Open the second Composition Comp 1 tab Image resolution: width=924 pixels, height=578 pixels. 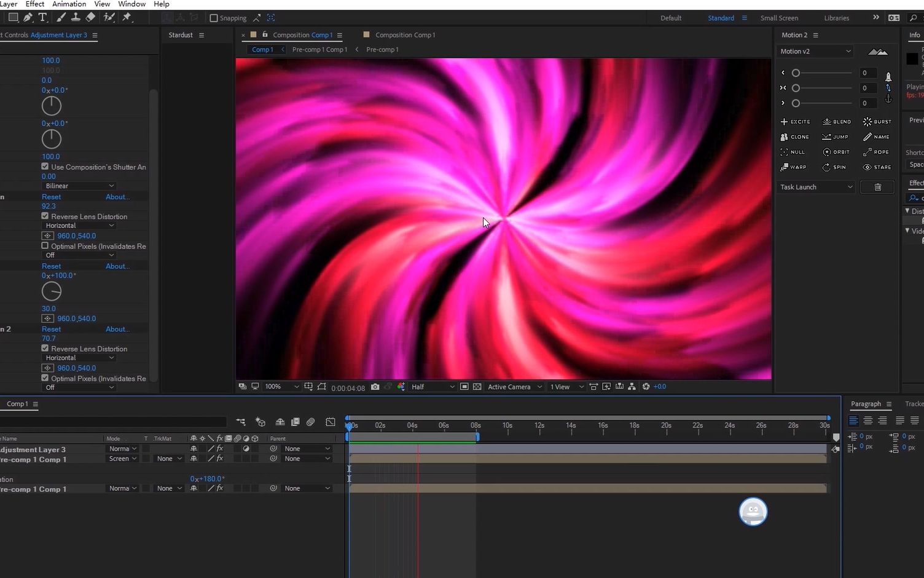[405, 35]
